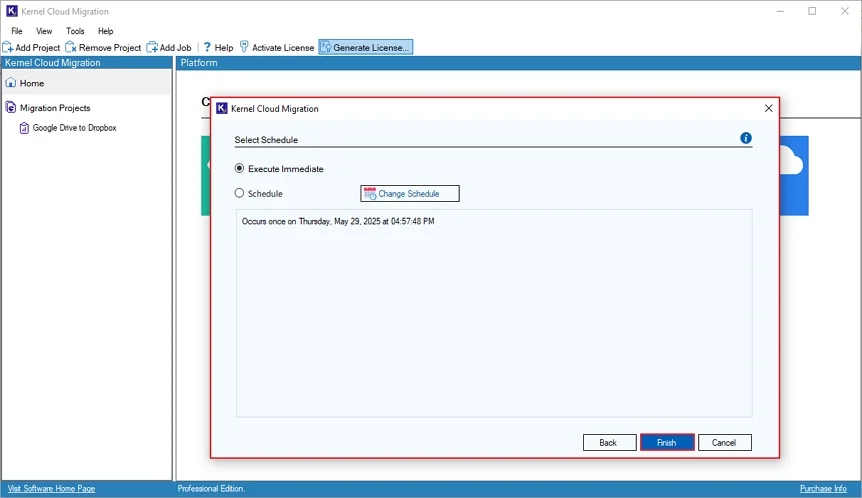Click the Activate License key icon

(x=244, y=47)
